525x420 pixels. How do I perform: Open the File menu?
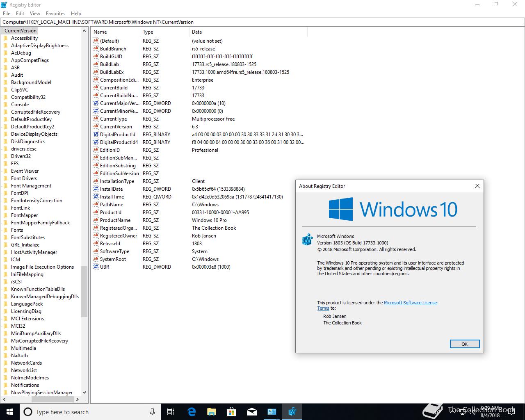(x=7, y=13)
